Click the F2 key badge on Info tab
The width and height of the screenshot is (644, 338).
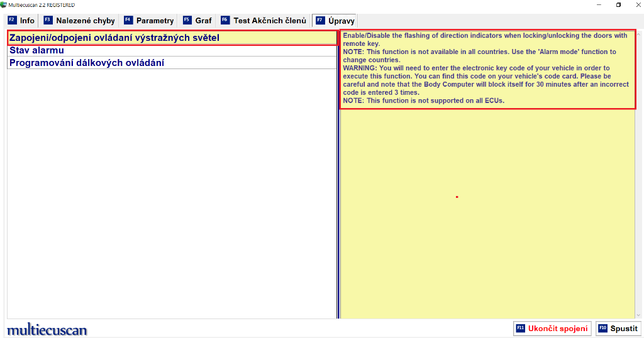pos(11,20)
